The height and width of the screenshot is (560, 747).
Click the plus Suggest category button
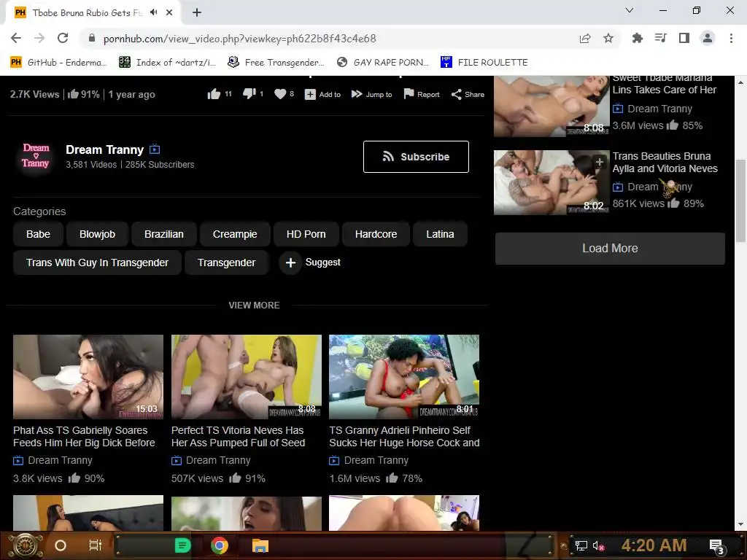tap(310, 262)
